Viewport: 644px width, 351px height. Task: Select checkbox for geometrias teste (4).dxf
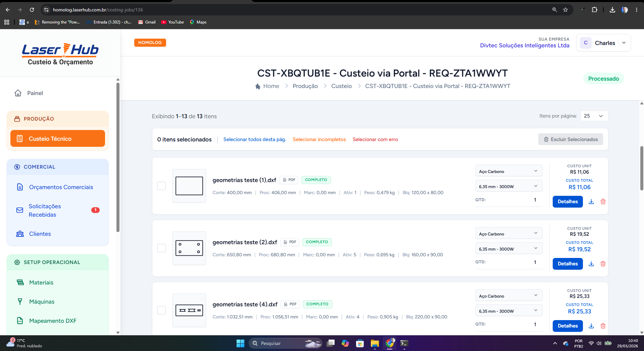161,310
